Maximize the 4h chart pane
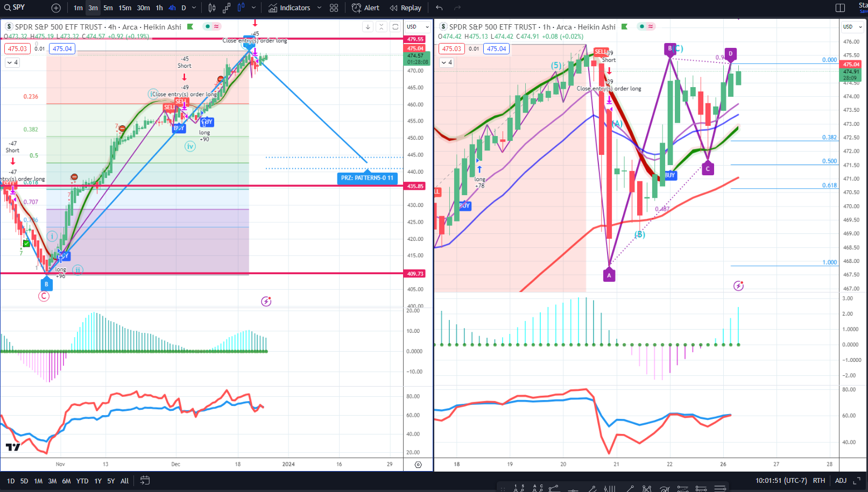 pos(395,27)
